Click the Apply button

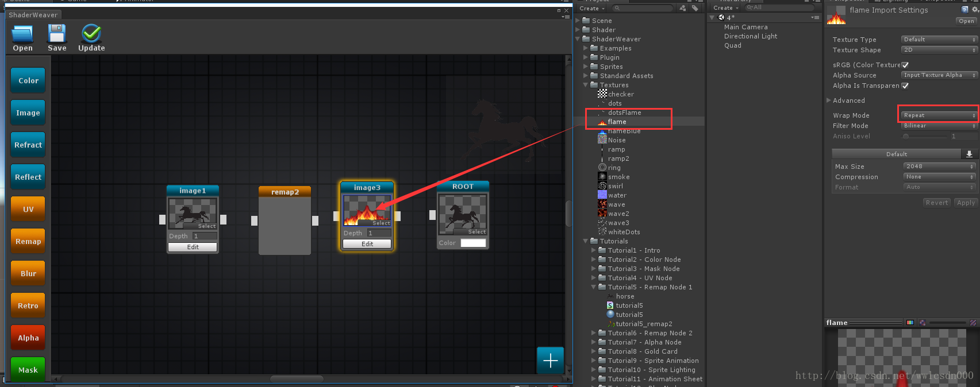(966, 203)
